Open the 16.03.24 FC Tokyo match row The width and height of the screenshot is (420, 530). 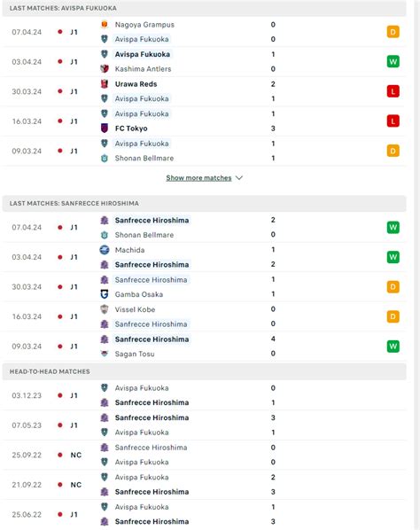(x=204, y=121)
